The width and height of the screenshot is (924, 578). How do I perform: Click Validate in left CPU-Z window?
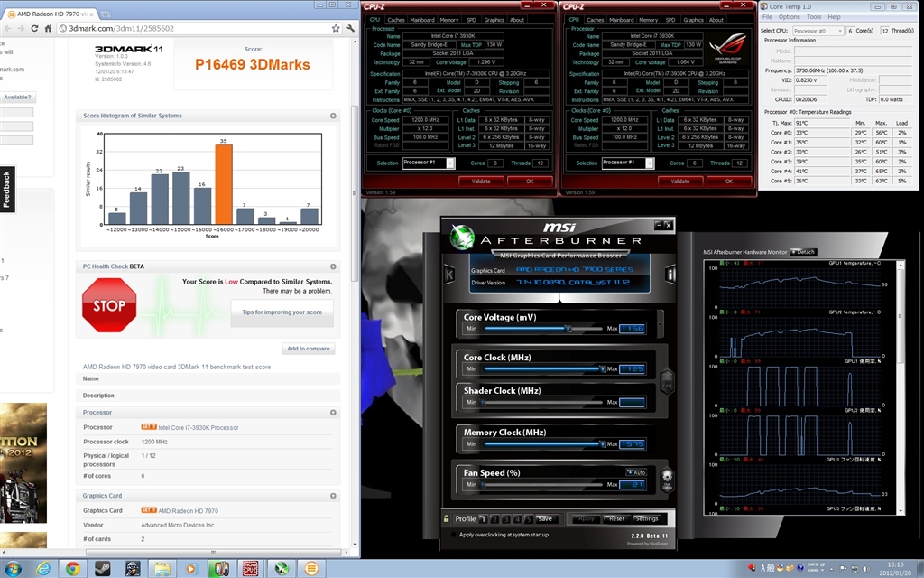pos(481,181)
